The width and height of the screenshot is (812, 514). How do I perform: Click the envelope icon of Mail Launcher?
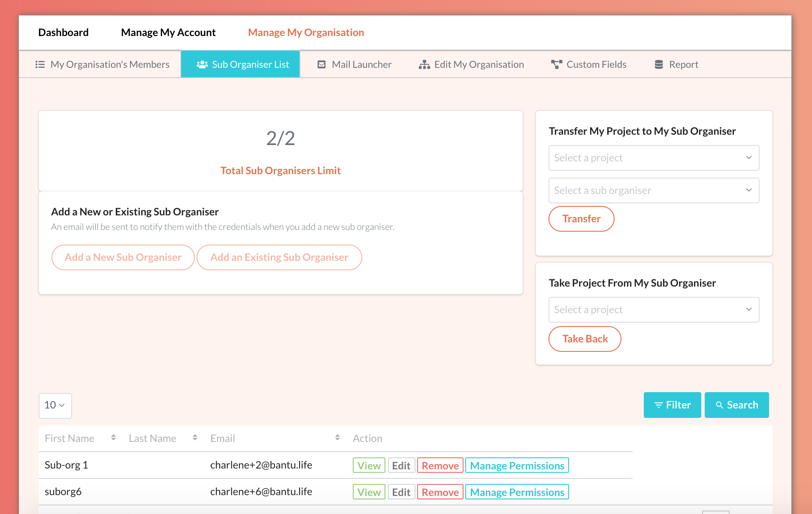pyautogui.click(x=321, y=64)
